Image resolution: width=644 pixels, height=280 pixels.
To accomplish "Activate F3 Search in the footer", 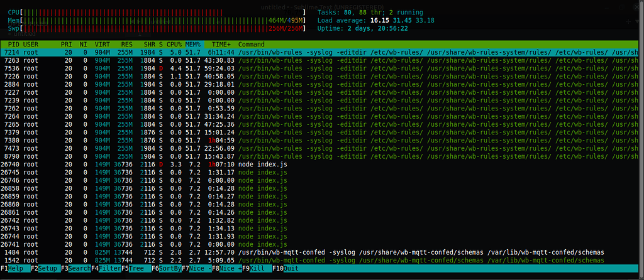I will click(x=75, y=269).
